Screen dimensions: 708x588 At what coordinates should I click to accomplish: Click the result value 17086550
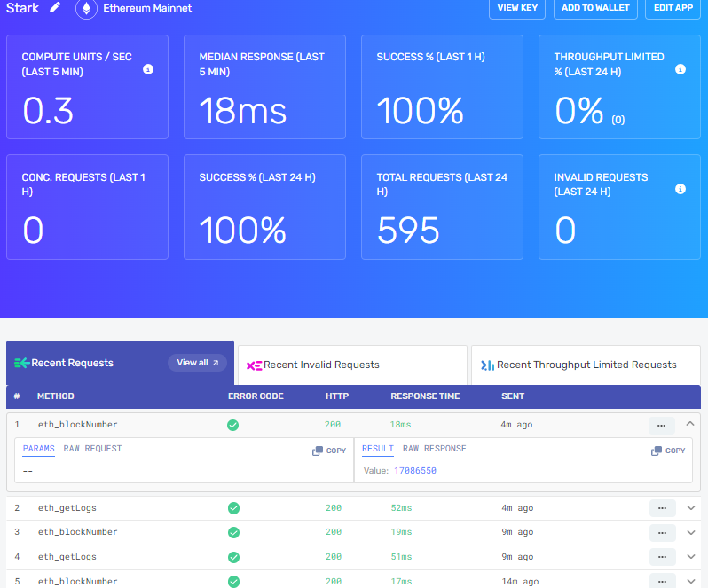[x=415, y=471]
